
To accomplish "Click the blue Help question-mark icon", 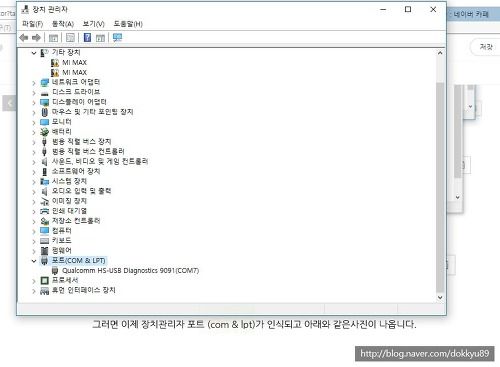I will 87,38.
